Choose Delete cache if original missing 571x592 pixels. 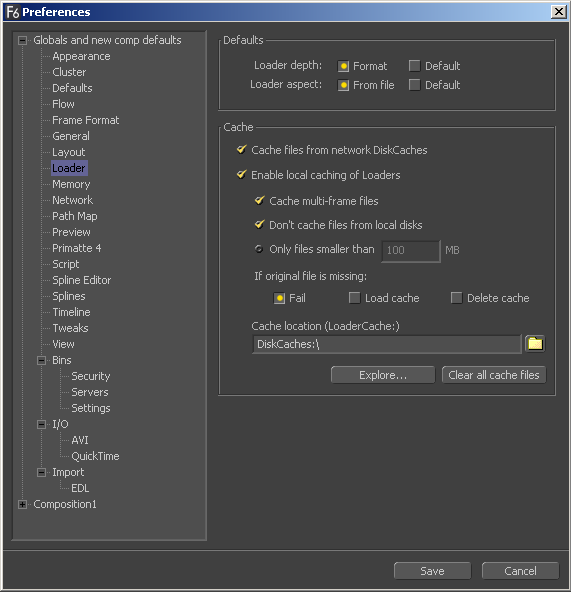pyautogui.click(x=456, y=298)
